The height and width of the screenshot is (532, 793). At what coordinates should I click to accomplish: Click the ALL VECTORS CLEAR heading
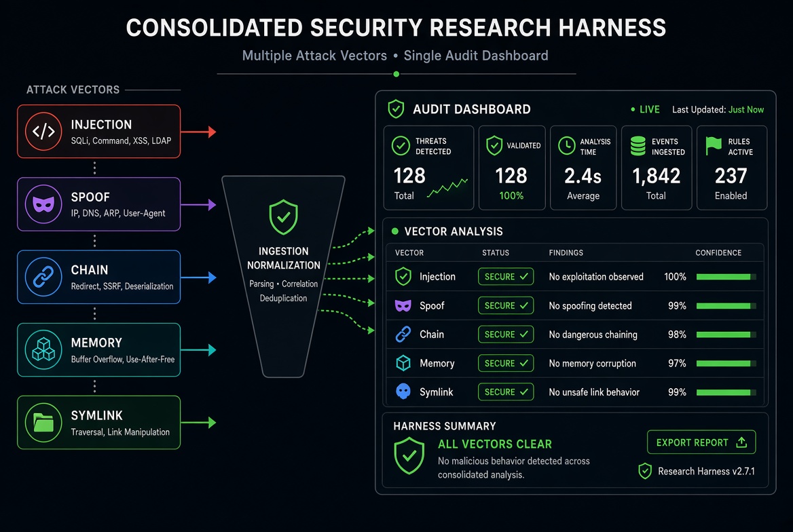tap(495, 444)
